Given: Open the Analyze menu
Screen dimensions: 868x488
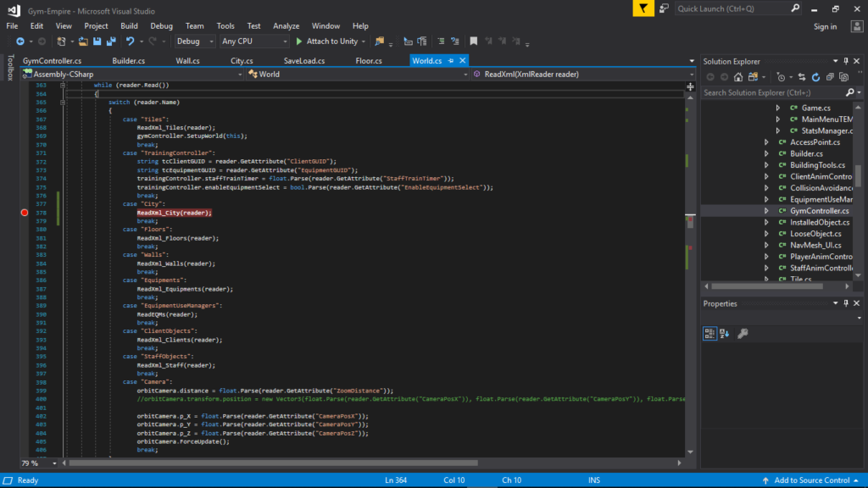Looking at the screenshot, I should click(286, 26).
